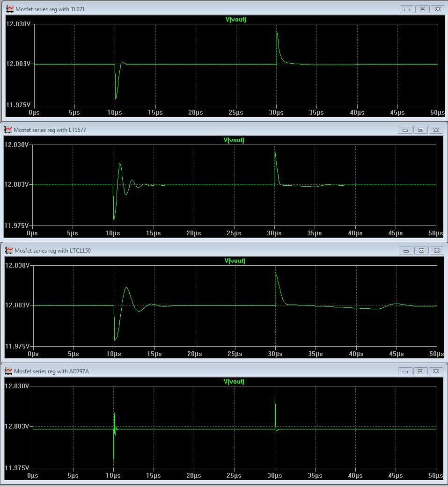Click the 12.030V axis label in the AD797A plot

point(17,386)
